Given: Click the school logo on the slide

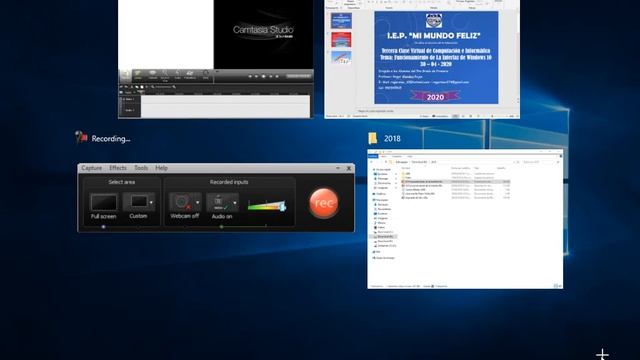Looking at the screenshot, I should (433, 20).
